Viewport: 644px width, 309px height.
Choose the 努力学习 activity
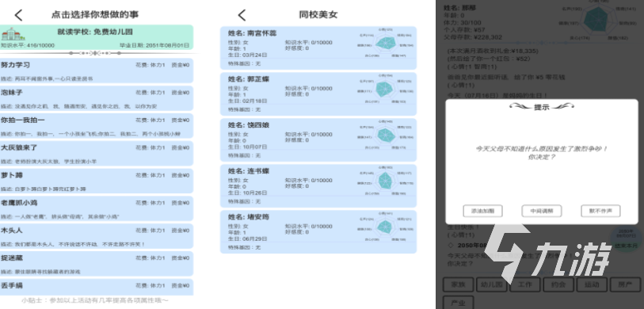click(x=97, y=71)
